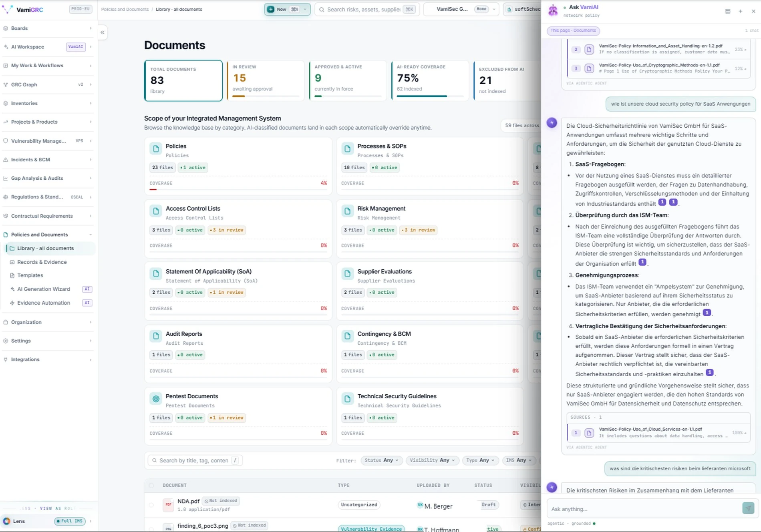Open the Inventories sidebar menu

click(x=48, y=103)
